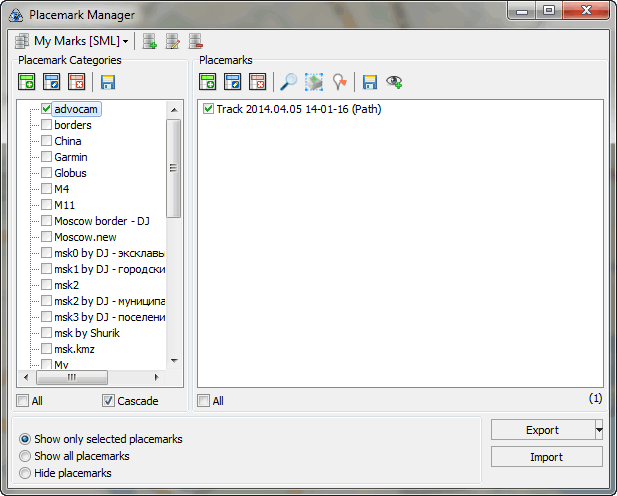Click the categories list vertical scrollbar down arrow
The height and width of the screenshot is (496, 617).
tap(173, 360)
